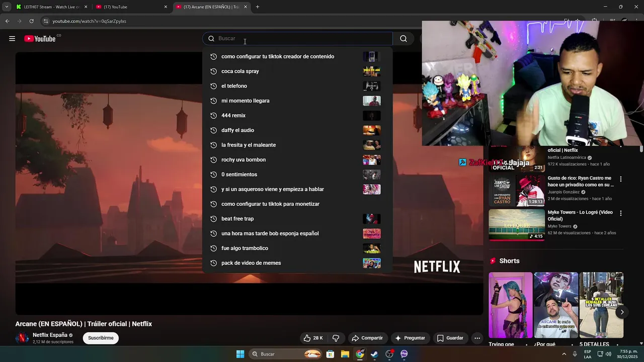Screen dimensions: 644x362
Task: Select suggestion 'como configurar tu tiktok creador de contenido'
Action: [x=297, y=56]
